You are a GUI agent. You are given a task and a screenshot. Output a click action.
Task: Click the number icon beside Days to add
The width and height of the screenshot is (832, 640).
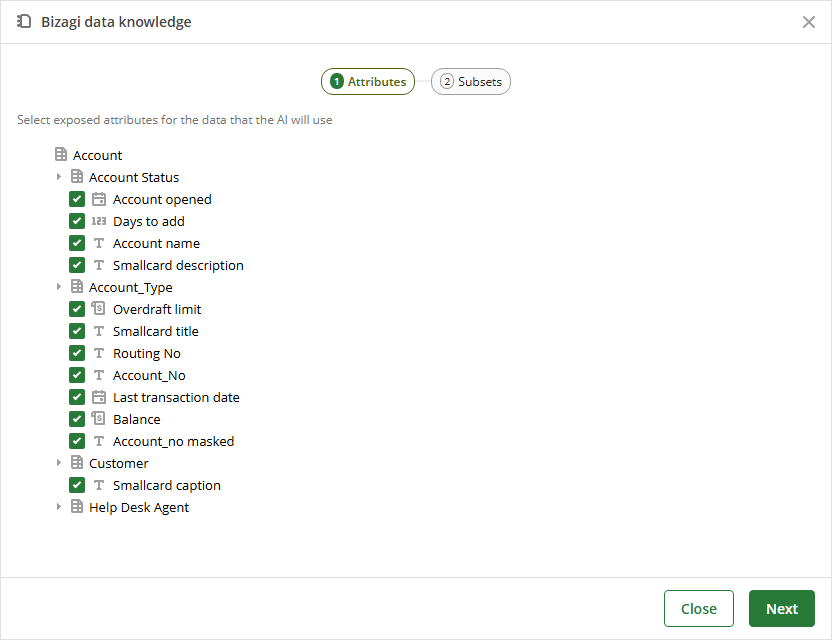[x=99, y=221]
